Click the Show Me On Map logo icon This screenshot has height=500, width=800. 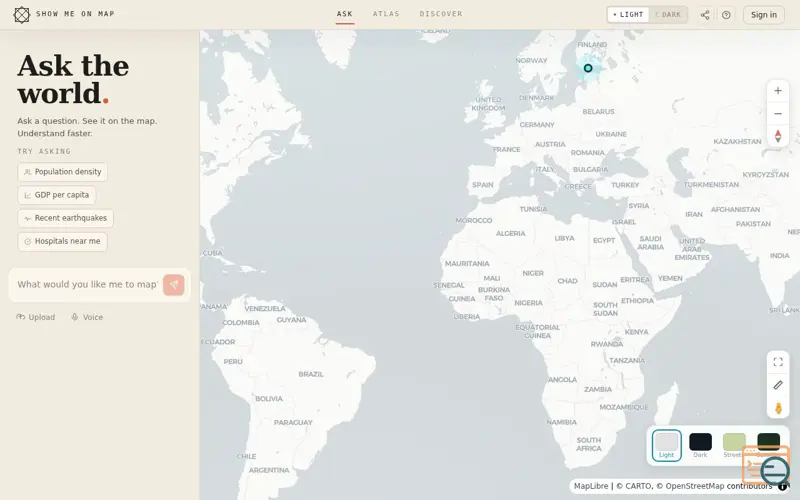click(x=21, y=15)
